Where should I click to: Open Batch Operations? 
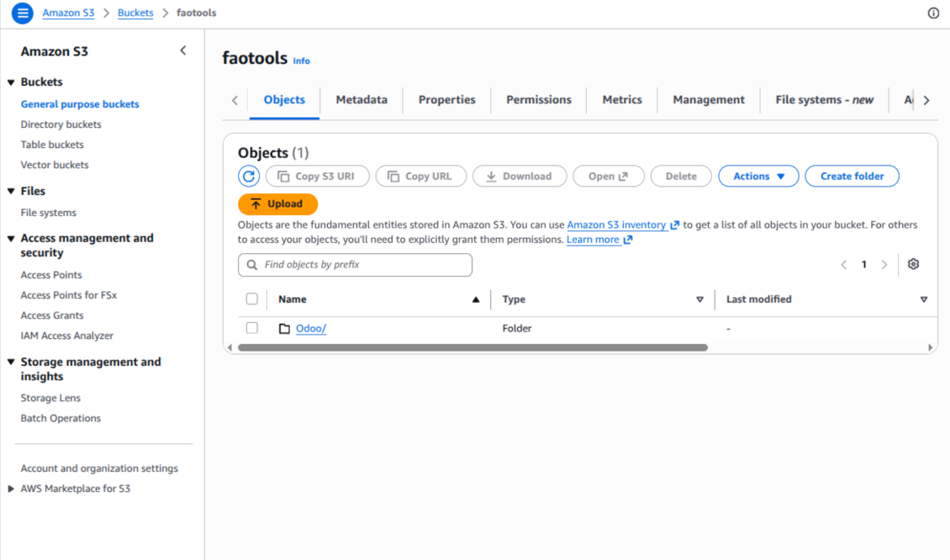tap(61, 418)
